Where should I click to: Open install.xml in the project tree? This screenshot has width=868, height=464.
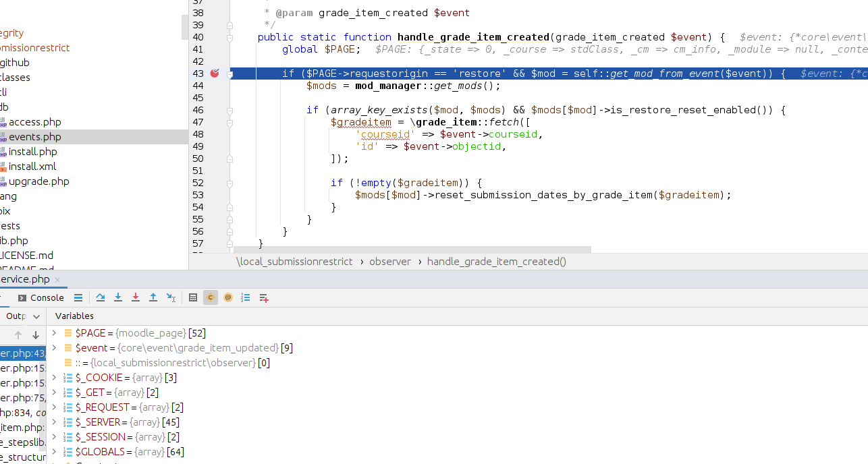pos(32,167)
